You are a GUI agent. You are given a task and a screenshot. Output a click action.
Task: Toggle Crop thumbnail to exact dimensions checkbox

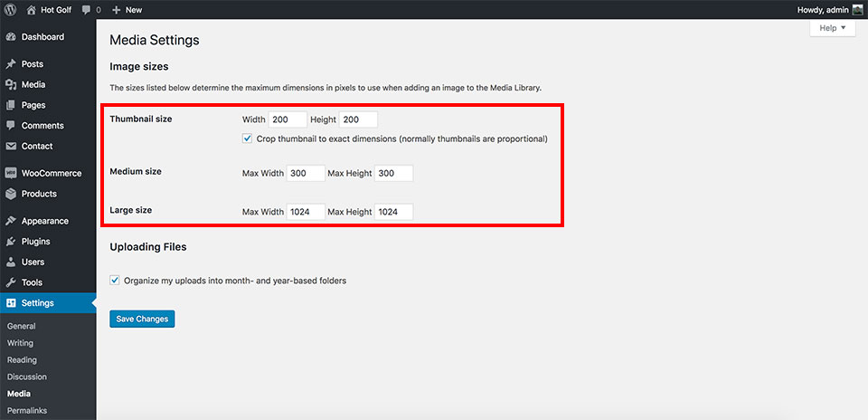[x=248, y=139]
